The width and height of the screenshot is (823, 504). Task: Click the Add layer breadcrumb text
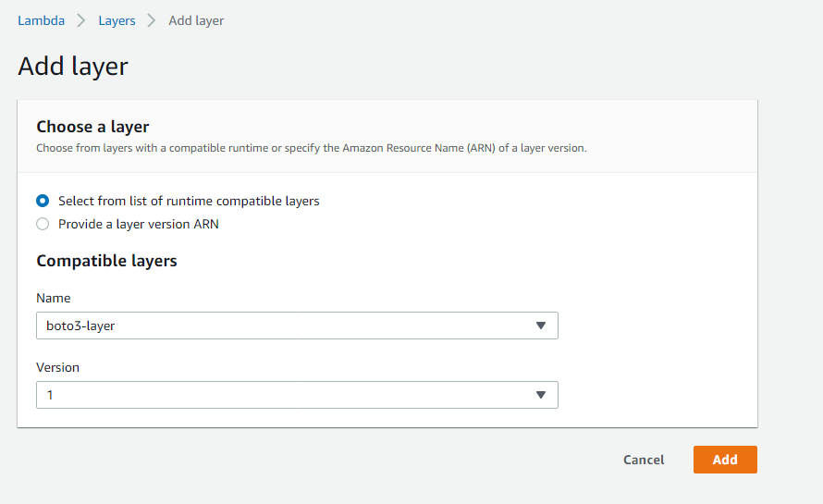point(196,20)
